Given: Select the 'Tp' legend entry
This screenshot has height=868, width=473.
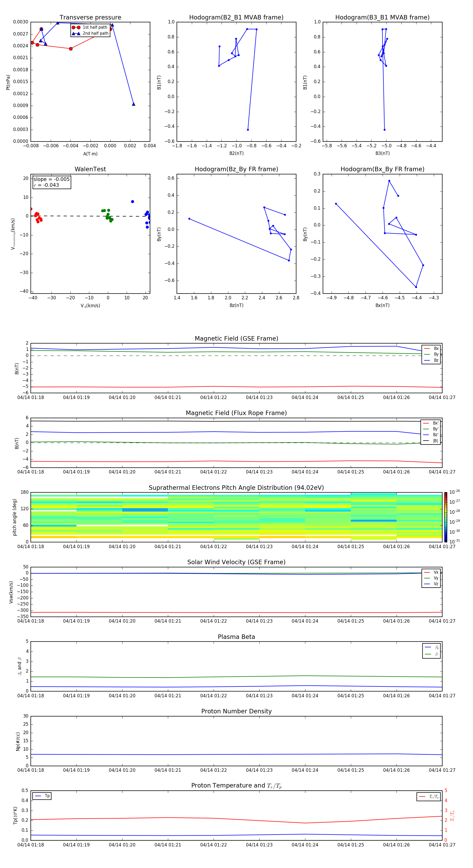Looking at the screenshot, I should coord(42,796).
